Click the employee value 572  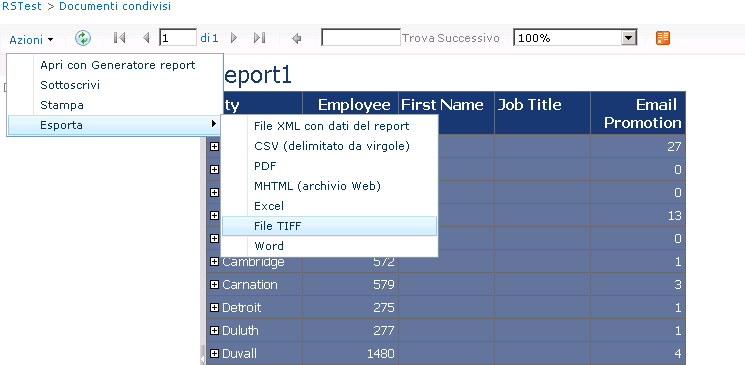(x=383, y=261)
